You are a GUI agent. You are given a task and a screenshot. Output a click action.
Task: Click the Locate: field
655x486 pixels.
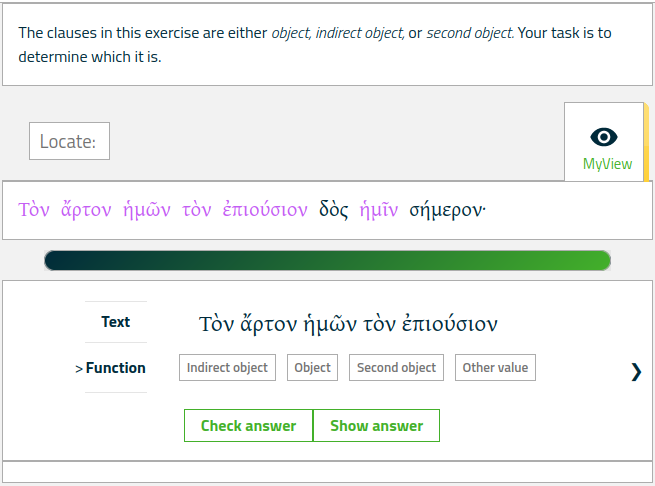69,141
